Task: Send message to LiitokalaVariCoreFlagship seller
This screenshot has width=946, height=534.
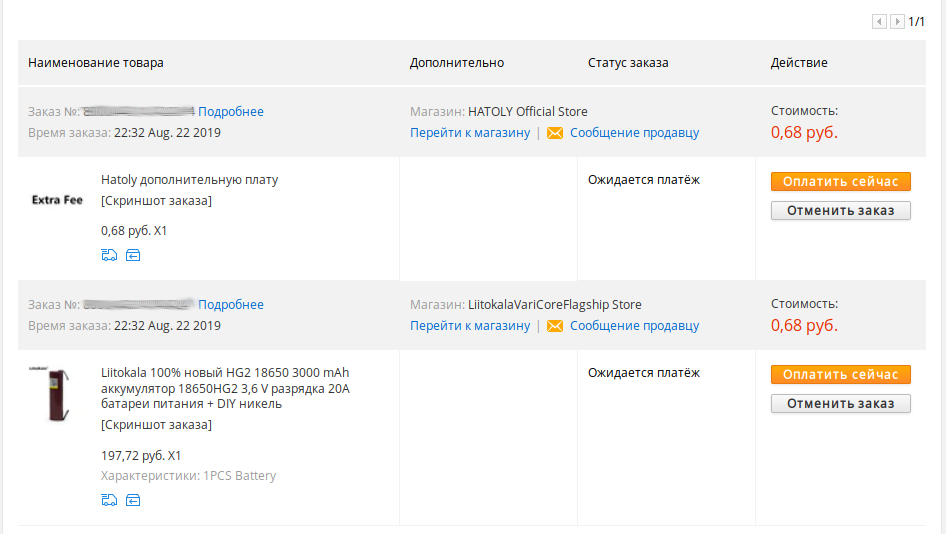Action: tap(634, 326)
